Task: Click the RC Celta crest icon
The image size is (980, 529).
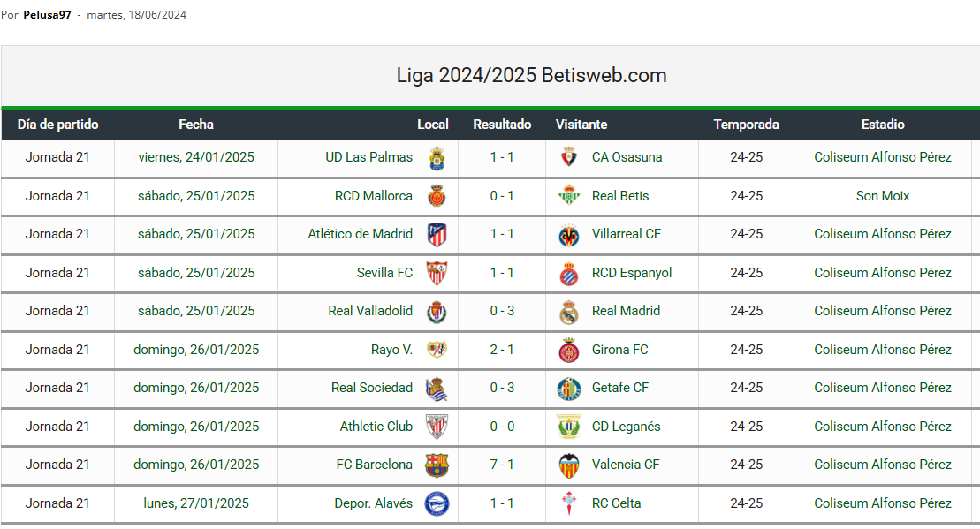Action: [569, 503]
